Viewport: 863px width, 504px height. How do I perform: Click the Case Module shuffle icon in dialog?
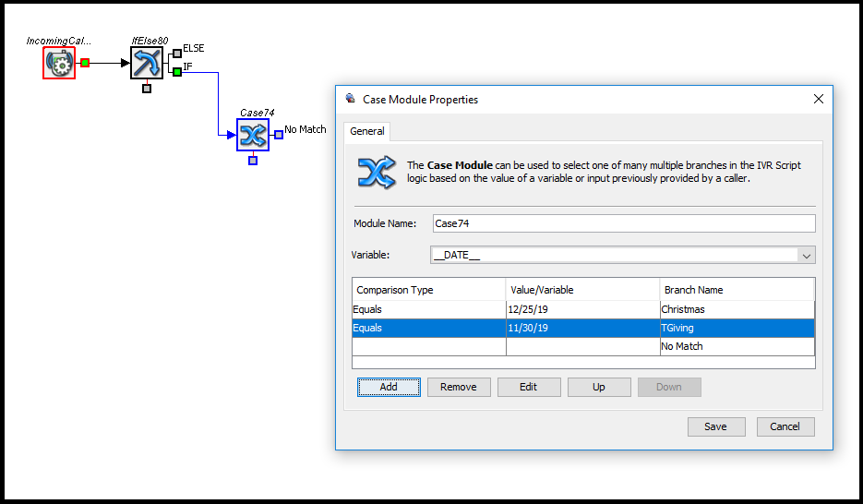[377, 173]
